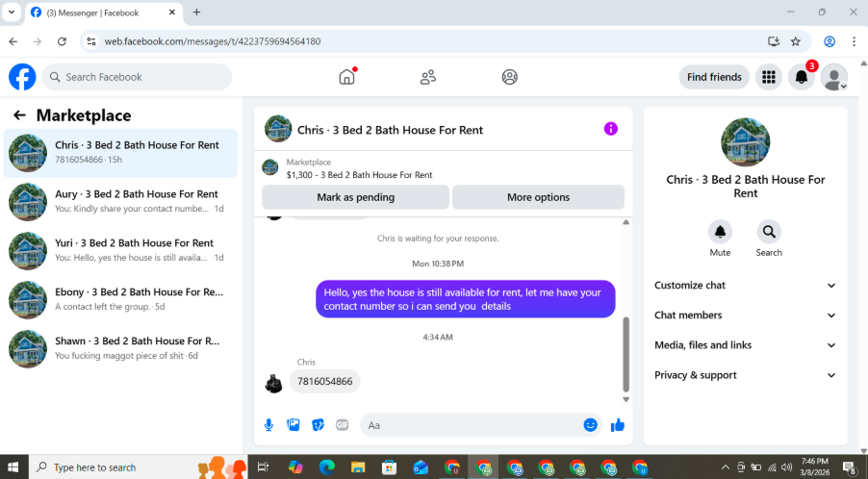Reload the page with the refresh icon
This screenshot has height=479, width=868.
click(62, 41)
